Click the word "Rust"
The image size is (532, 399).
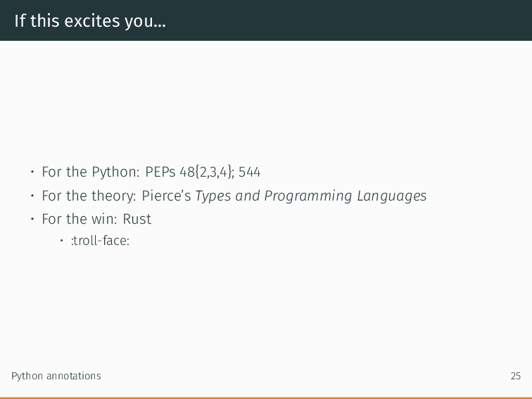tap(137, 219)
